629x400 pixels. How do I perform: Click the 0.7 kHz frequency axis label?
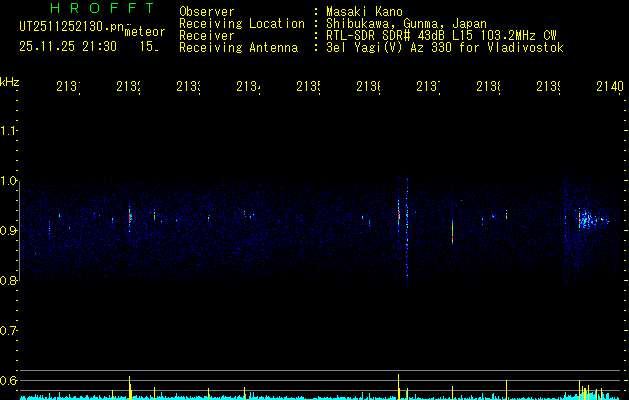point(8,331)
